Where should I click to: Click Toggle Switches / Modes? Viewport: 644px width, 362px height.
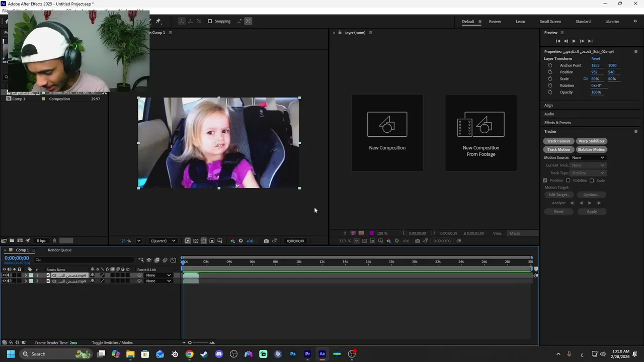(x=112, y=343)
